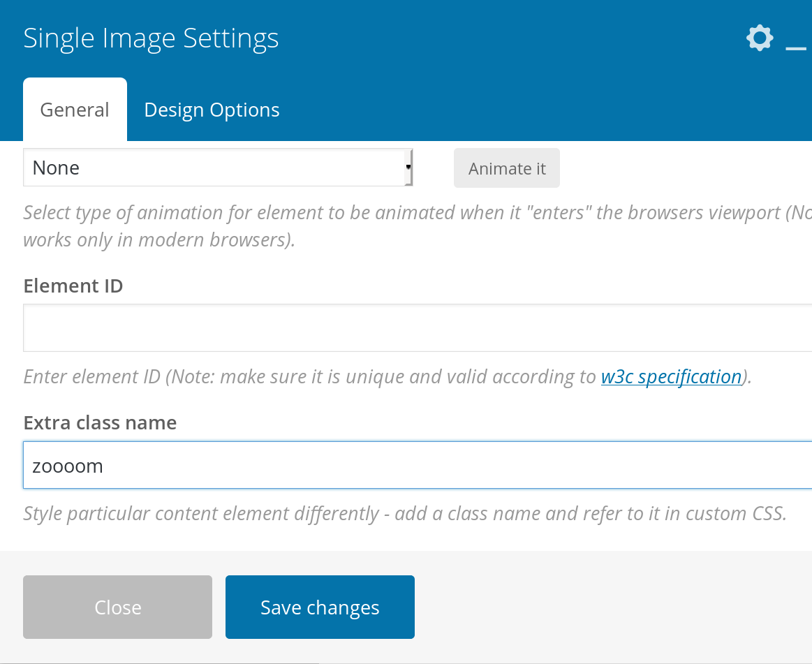The image size is (812, 664).
Task: Click the Single Image Settings title
Action: pos(152,38)
